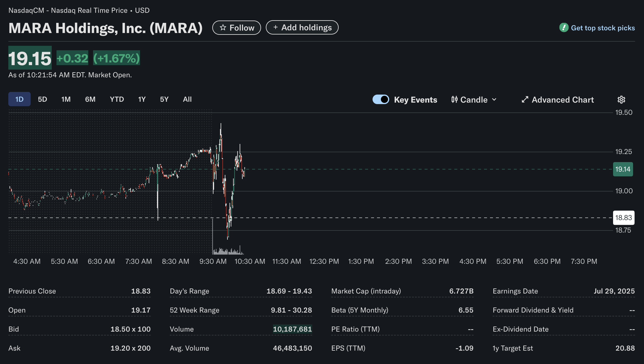This screenshot has height=364, width=644.
Task: Click the MARA Holdings, Inc. title
Action: pos(106,28)
